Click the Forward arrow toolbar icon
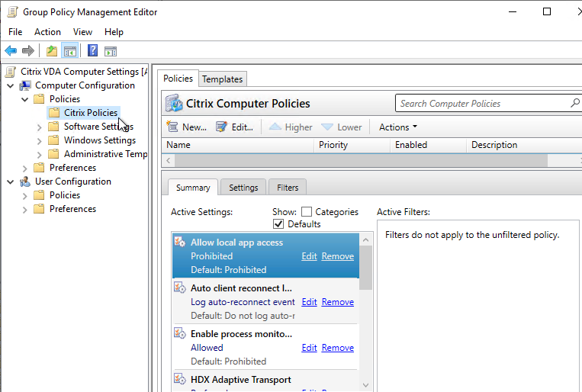This screenshot has width=582, height=392. 28,50
